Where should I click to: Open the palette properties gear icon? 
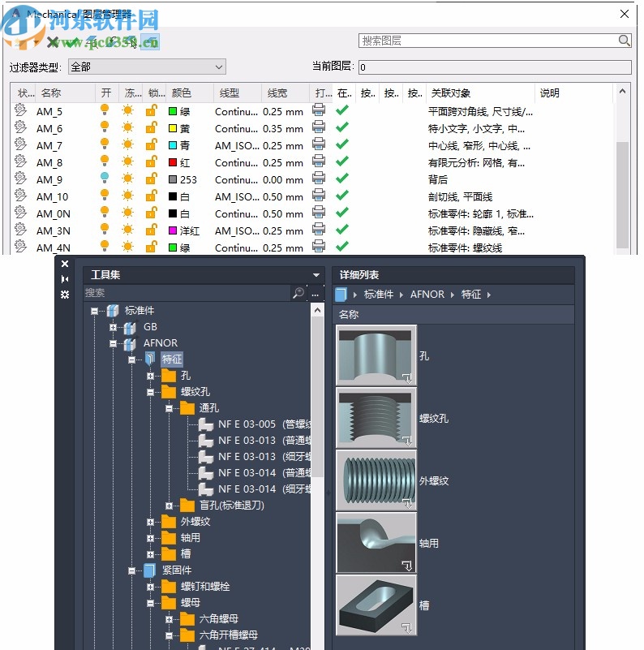65,295
